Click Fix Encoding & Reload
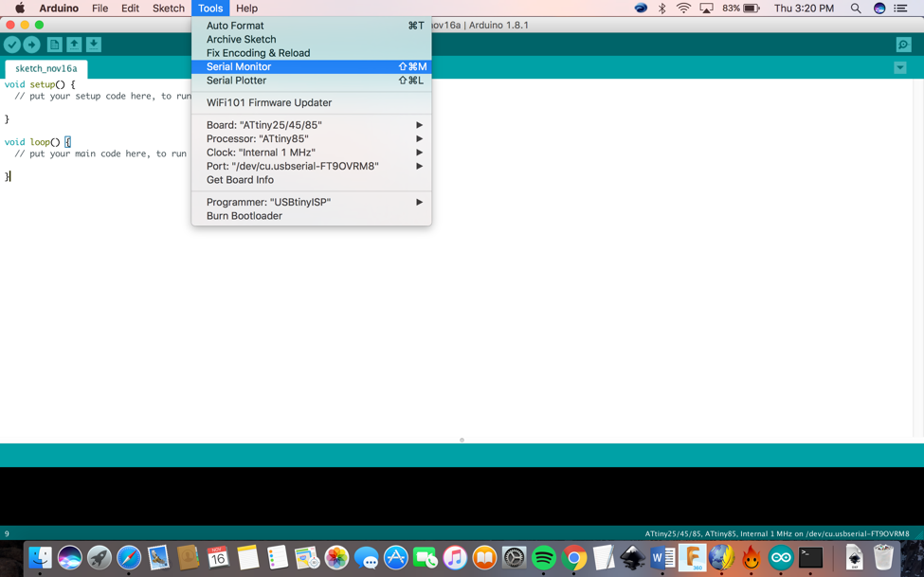This screenshot has width=924, height=577. (x=311, y=53)
